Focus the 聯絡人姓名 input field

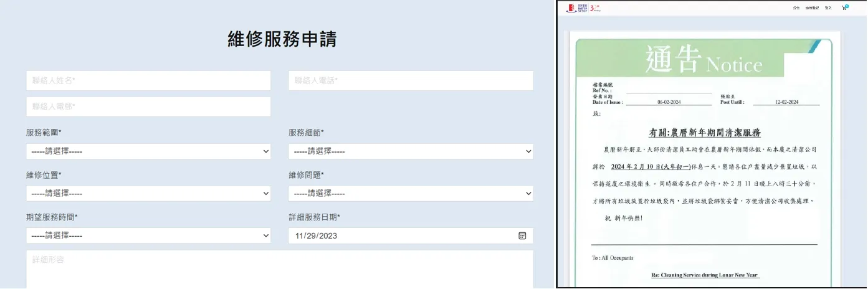pyautogui.click(x=148, y=80)
